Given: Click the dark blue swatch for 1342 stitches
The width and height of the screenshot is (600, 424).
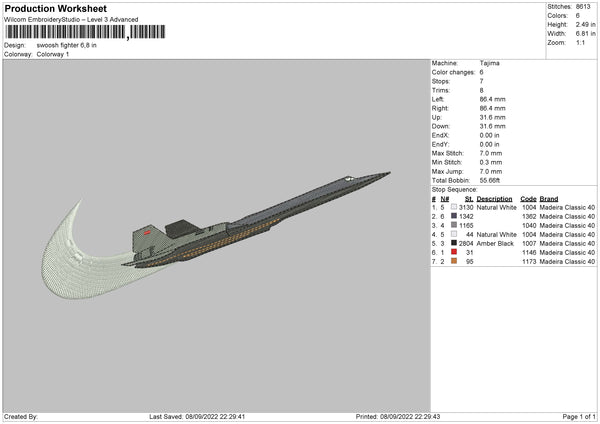Looking at the screenshot, I should [x=454, y=216].
